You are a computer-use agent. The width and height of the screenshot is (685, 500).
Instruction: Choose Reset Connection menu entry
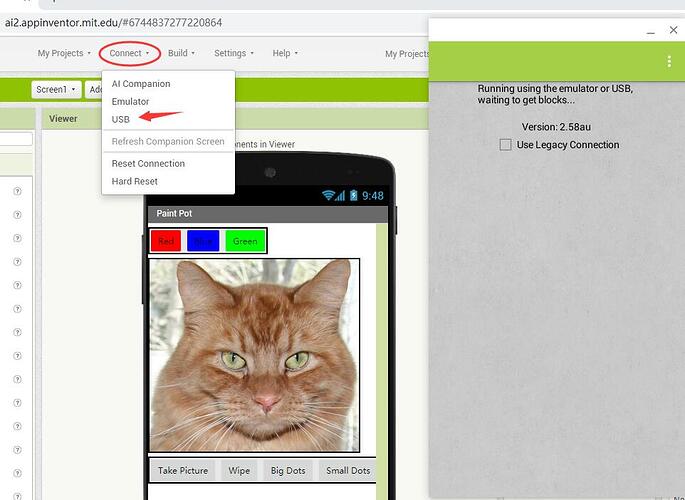point(148,163)
